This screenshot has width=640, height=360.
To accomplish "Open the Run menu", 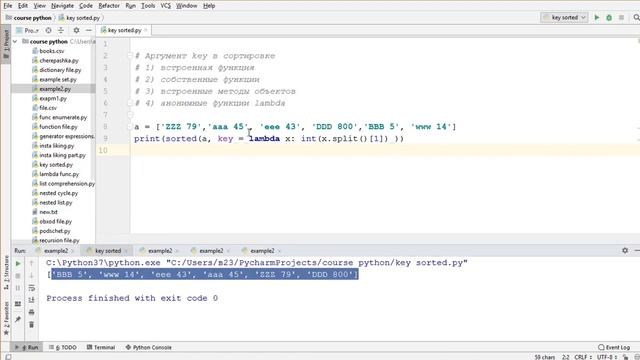I will [x=131, y=6].
